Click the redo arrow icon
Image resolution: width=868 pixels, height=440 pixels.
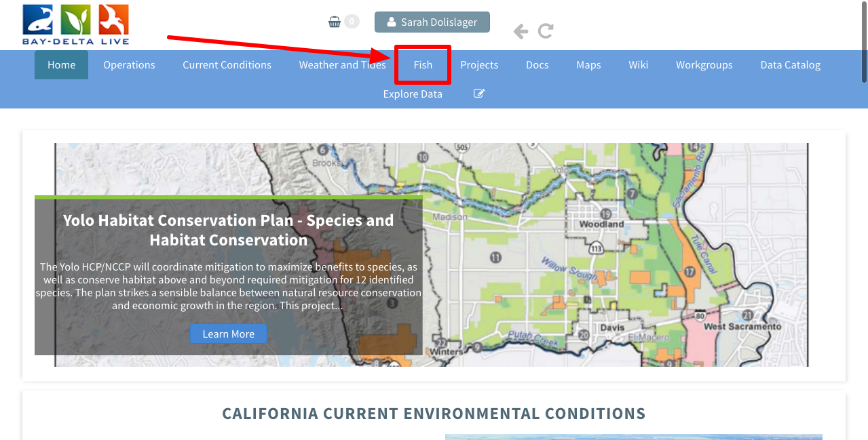pos(546,31)
